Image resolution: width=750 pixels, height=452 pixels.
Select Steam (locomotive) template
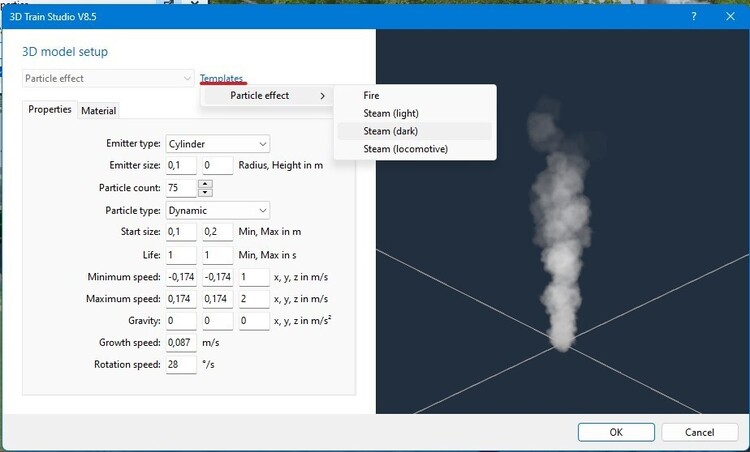click(x=405, y=149)
